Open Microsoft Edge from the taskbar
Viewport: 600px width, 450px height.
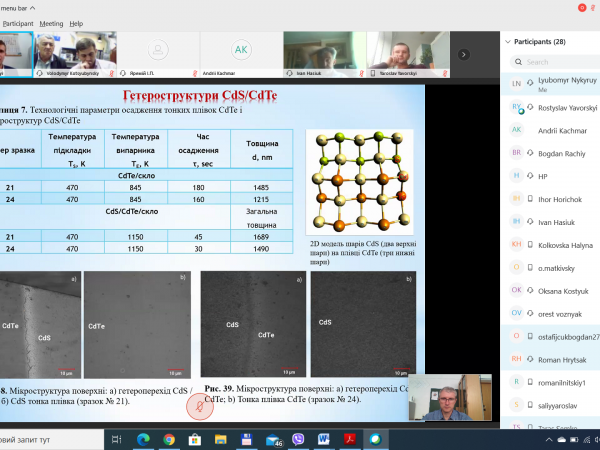142,439
